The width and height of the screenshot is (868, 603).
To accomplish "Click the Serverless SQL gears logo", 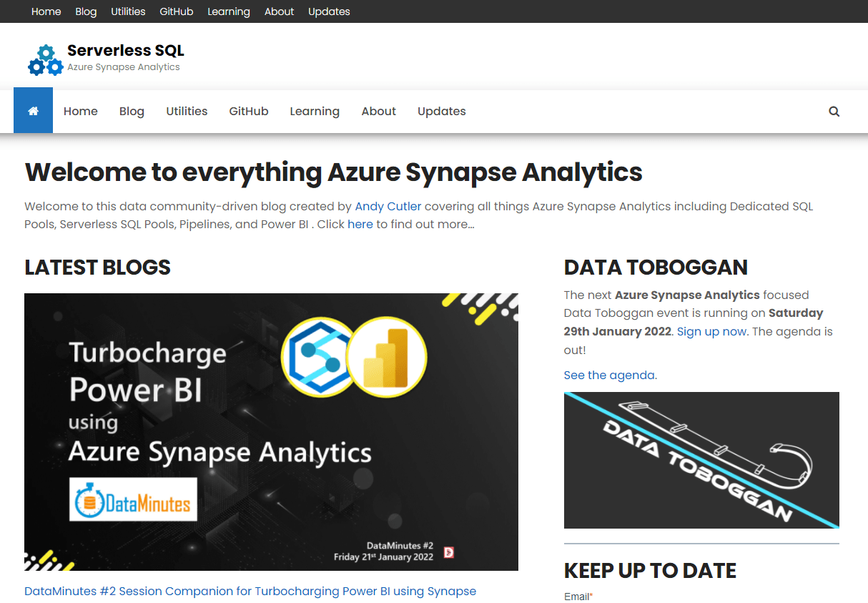I will [x=45, y=60].
